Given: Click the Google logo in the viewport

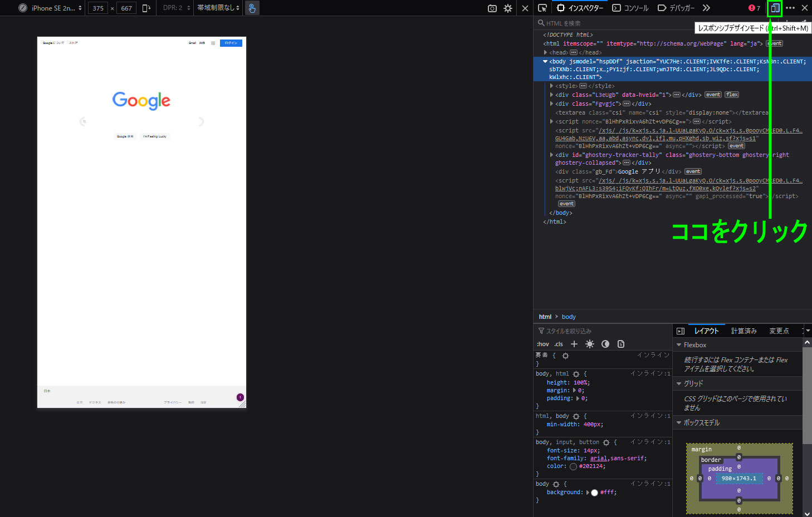Looking at the screenshot, I should coord(141,101).
